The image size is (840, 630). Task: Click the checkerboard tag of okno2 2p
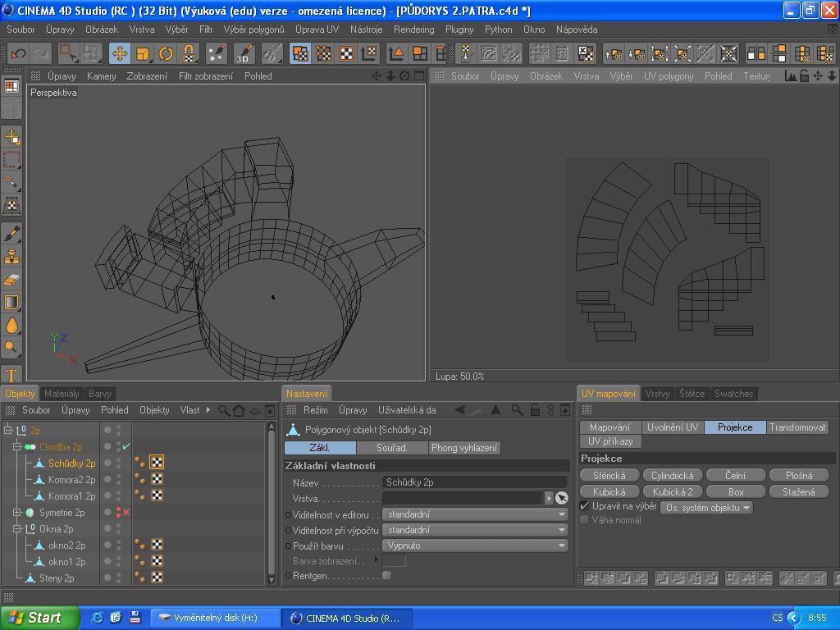click(157, 545)
